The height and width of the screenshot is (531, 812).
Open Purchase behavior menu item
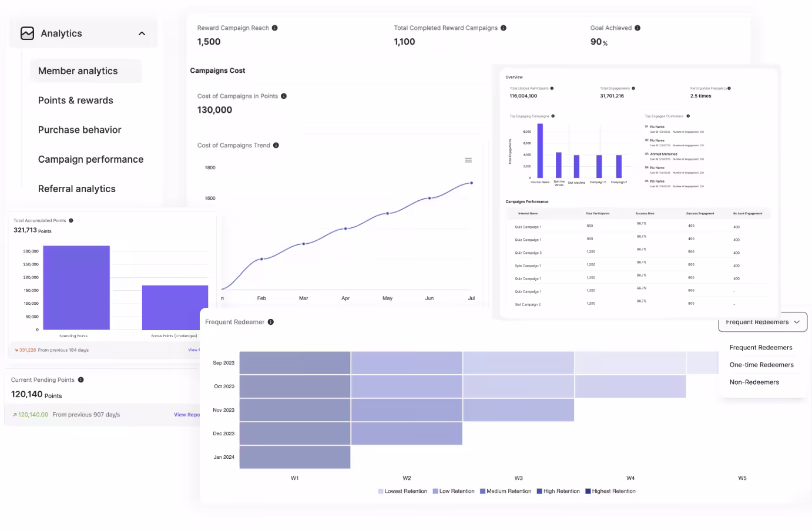[x=80, y=130]
